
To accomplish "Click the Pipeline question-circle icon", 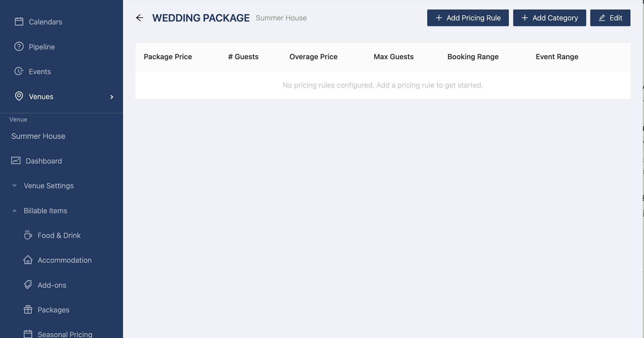I will pyautogui.click(x=19, y=47).
